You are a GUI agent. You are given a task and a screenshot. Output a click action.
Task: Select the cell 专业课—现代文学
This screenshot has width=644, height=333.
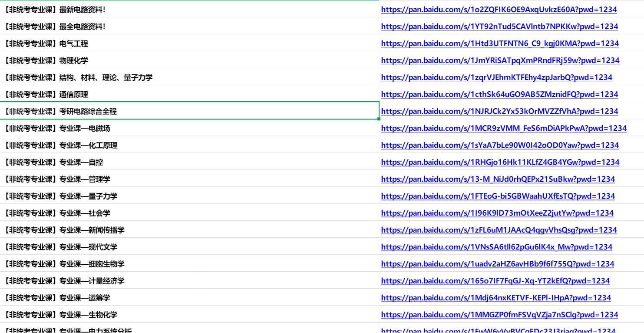[189, 246]
